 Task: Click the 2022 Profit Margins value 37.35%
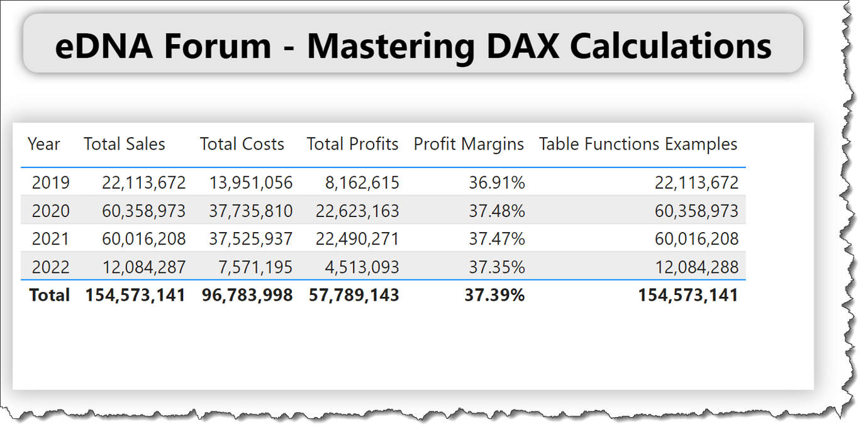(499, 266)
